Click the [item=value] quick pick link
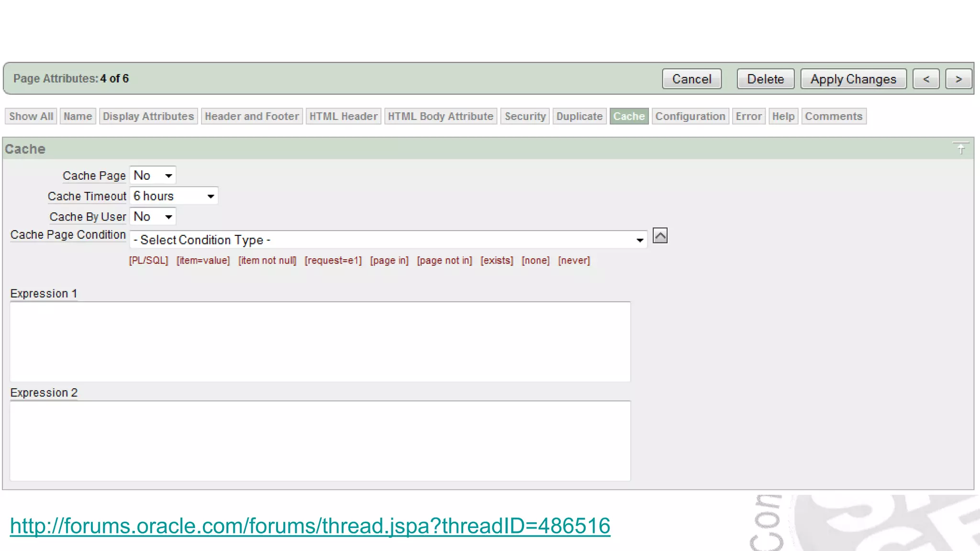 203,261
